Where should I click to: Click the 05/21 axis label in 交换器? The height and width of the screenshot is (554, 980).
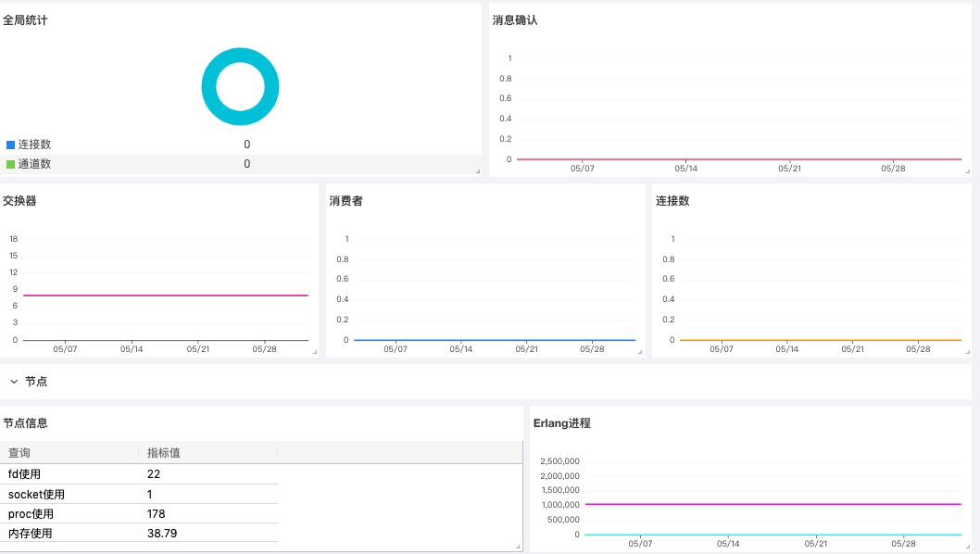197,349
